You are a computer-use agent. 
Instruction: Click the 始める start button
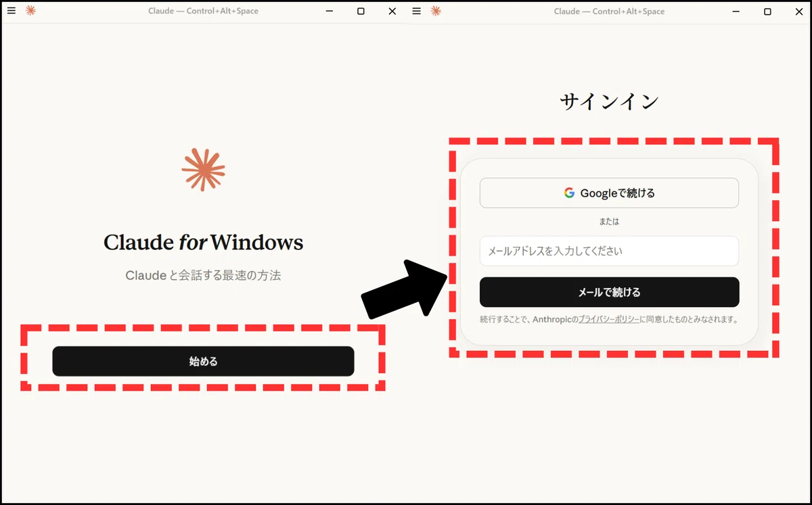(203, 361)
